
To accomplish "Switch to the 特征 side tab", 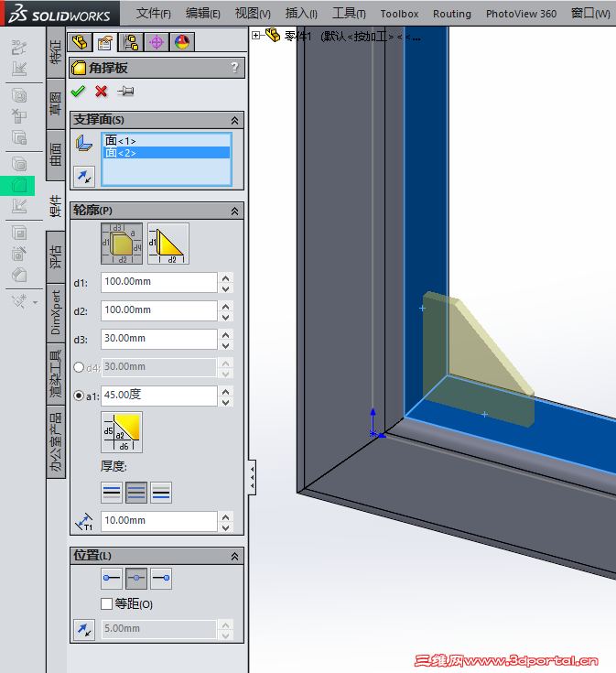I will pyautogui.click(x=56, y=52).
